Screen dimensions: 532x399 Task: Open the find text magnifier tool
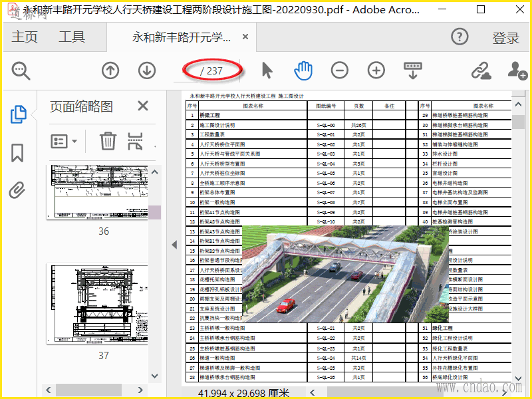tap(21, 70)
